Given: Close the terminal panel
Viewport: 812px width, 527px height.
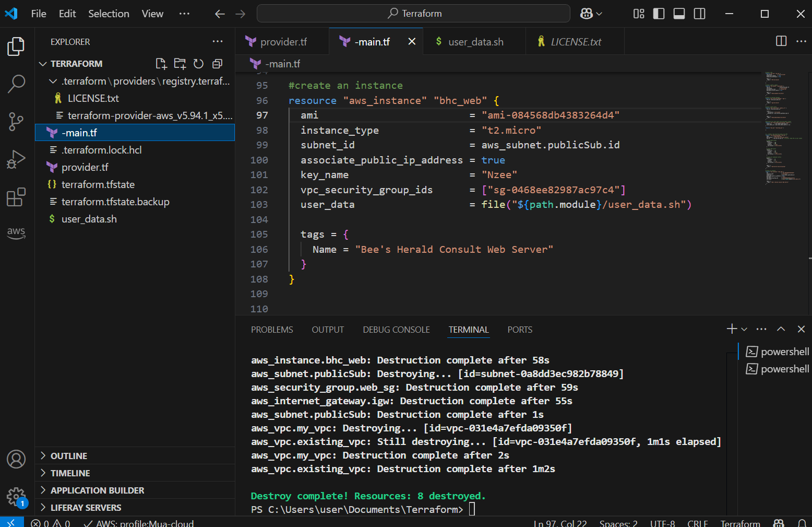Looking at the screenshot, I should click(801, 329).
